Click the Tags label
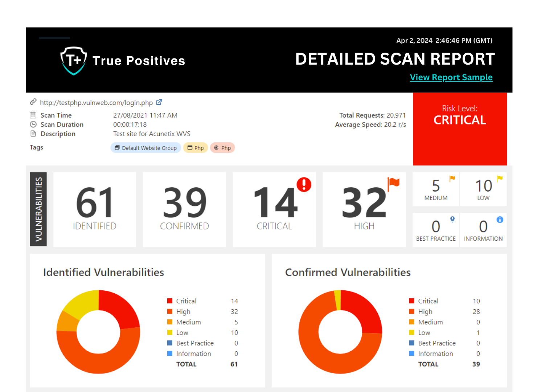Image resolution: width=537 pixels, height=392 pixels. 36,147
